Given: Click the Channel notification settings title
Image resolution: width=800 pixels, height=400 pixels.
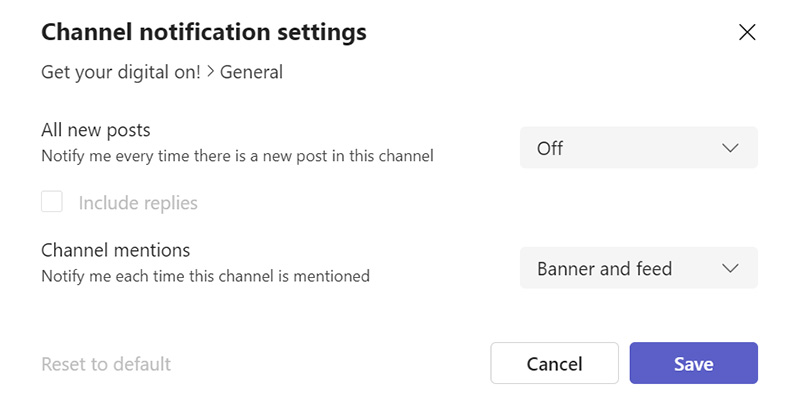Looking at the screenshot, I should tap(203, 32).
